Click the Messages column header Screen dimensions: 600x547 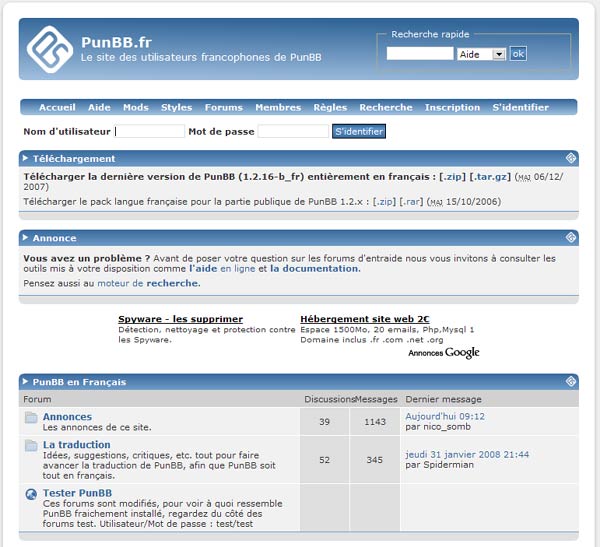(376, 399)
